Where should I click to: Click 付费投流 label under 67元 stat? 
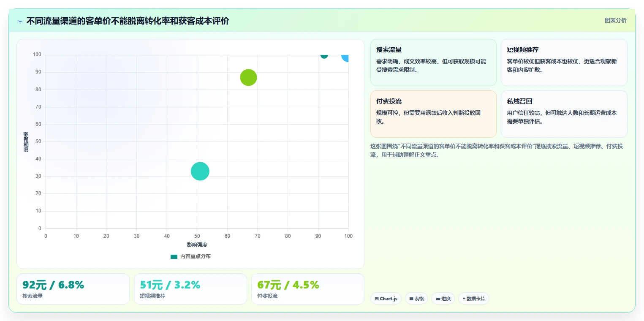point(267,296)
